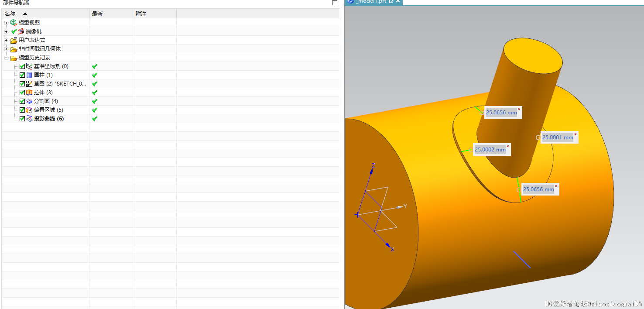644x309 pixels.
Task: Uncheck the 圆柱 (1) checkbox
Action: 22,75
